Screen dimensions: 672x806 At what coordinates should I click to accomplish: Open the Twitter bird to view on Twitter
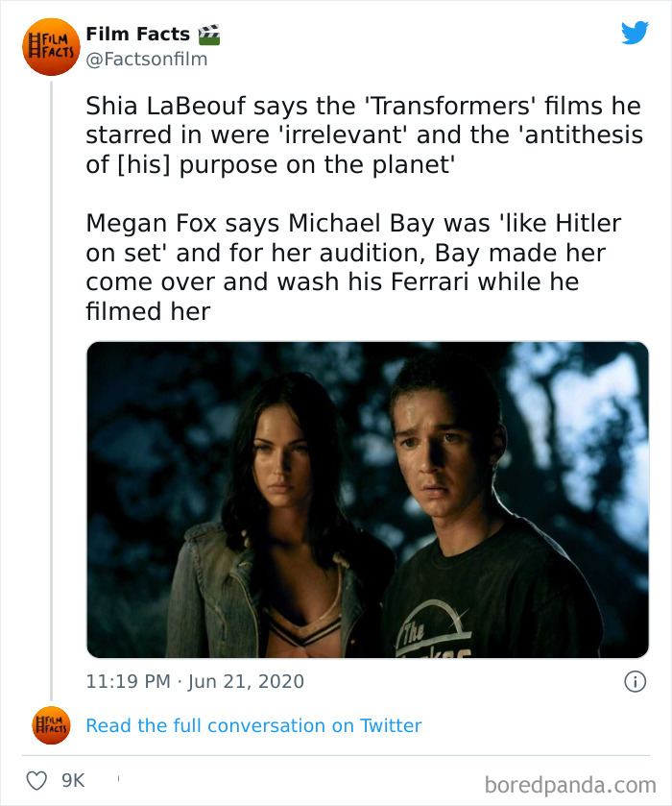tap(636, 33)
